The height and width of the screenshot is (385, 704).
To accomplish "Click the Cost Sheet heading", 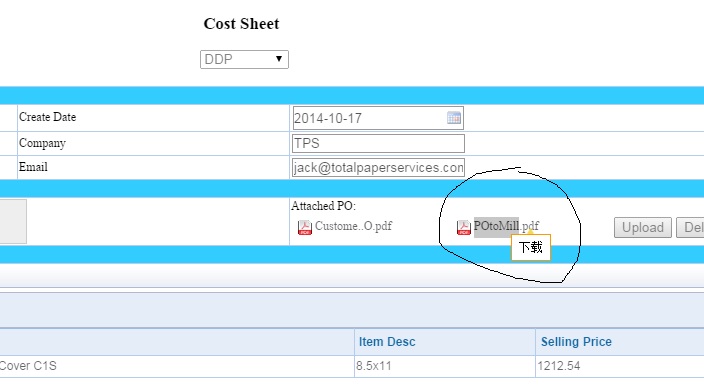I will point(241,23).
